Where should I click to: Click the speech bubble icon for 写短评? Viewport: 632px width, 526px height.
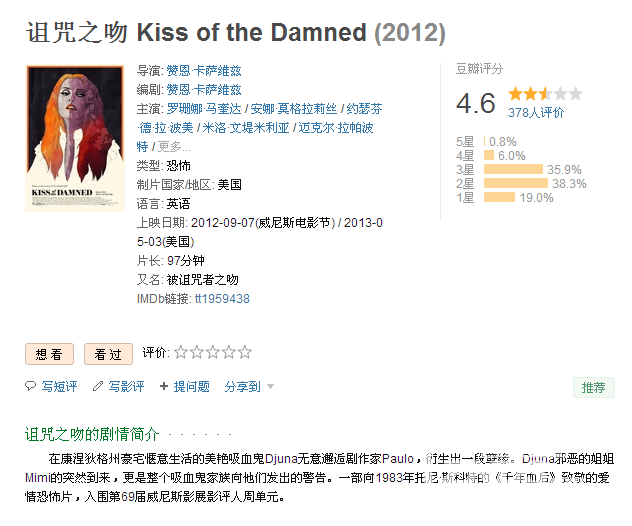point(30,386)
